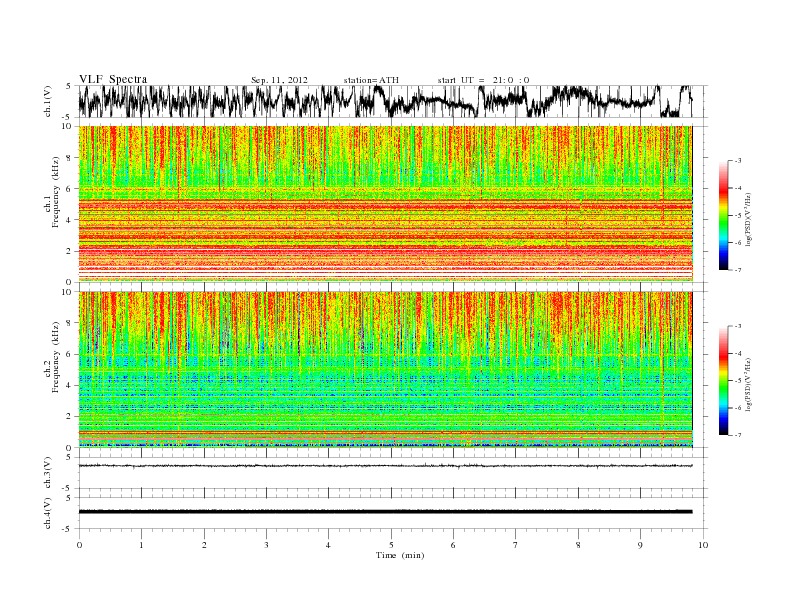
Task: Click the "-7" label on ch.2 colorbar
Action: point(738,435)
